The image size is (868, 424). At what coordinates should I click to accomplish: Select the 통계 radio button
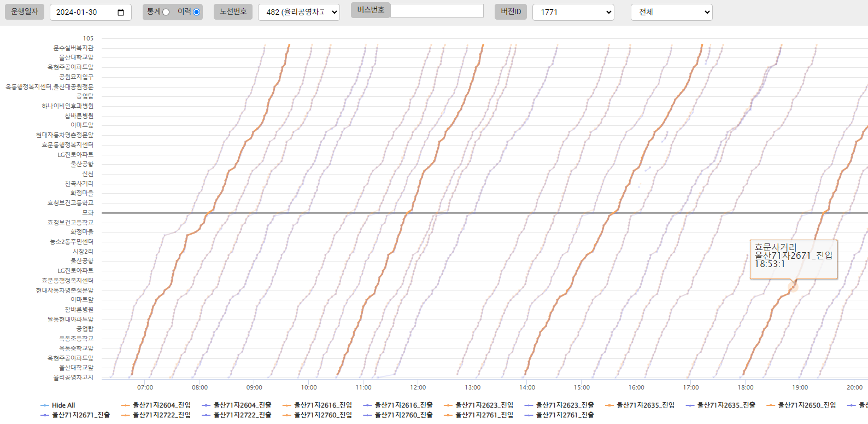click(x=166, y=12)
